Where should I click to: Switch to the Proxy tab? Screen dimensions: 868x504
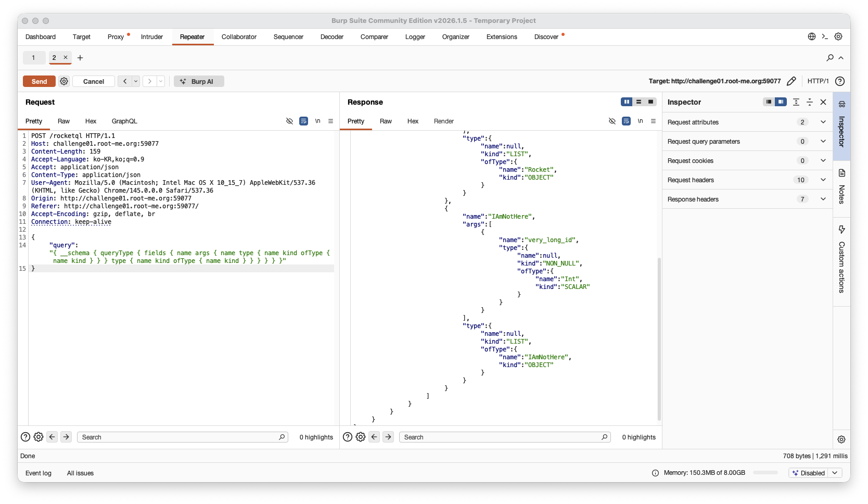click(x=116, y=36)
